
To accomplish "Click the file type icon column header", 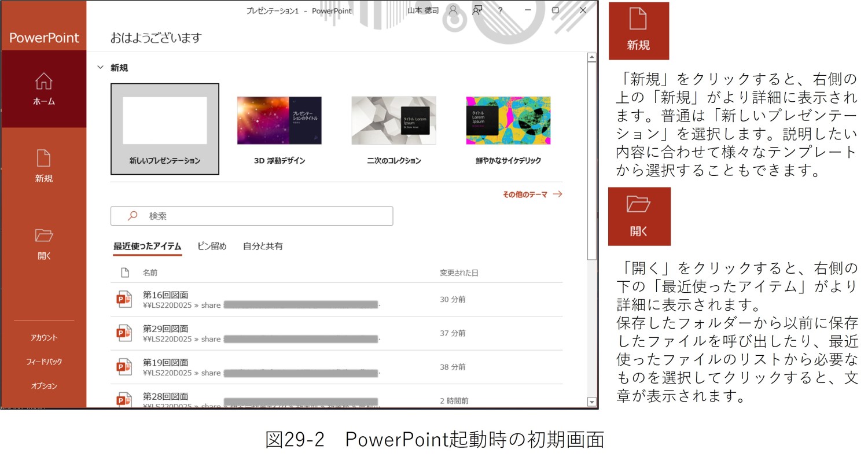I will point(124,272).
